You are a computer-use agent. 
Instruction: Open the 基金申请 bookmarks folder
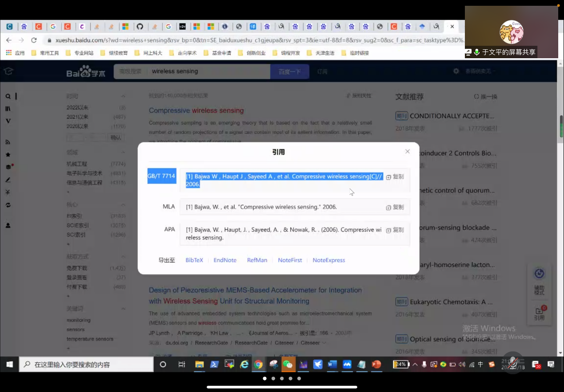218,53
